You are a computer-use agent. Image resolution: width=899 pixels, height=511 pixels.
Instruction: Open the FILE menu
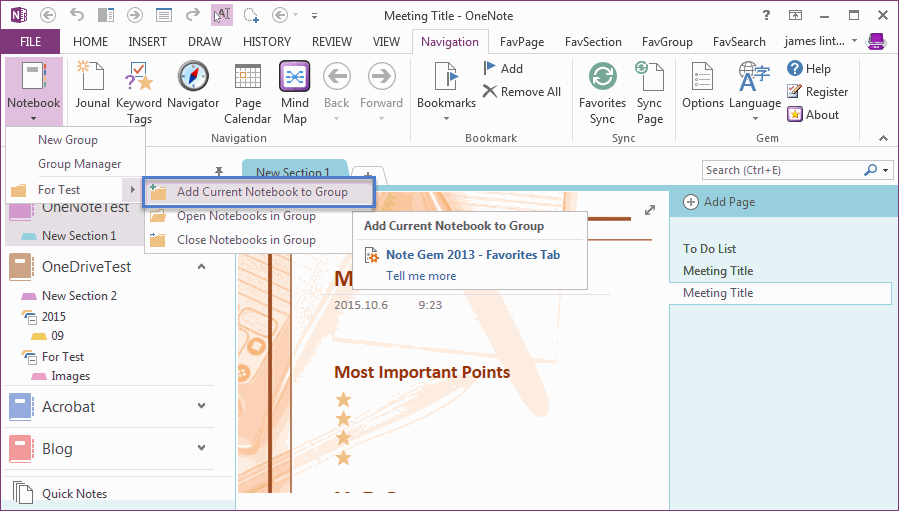coord(30,42)
